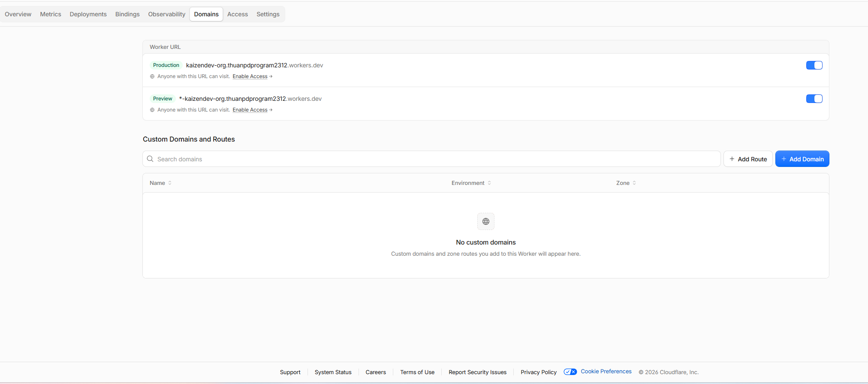Open the Deployments tab
The height and width of the screenshot is (384, 868).
(88, 14)
